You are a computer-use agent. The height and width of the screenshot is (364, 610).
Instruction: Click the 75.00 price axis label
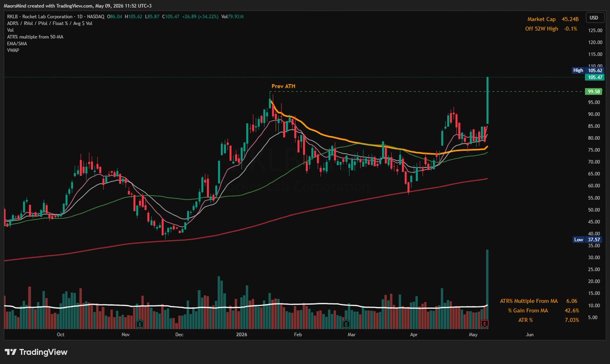(594, 150)
